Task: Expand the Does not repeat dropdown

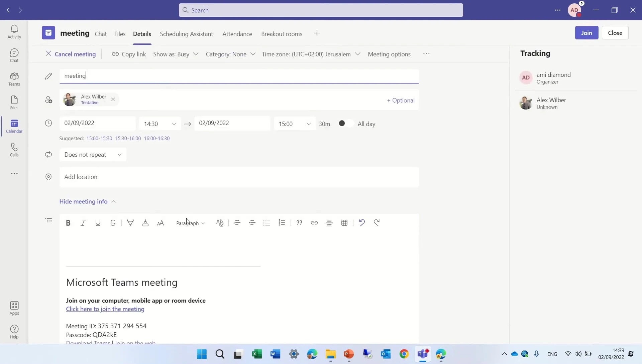Action: point(93,155)
